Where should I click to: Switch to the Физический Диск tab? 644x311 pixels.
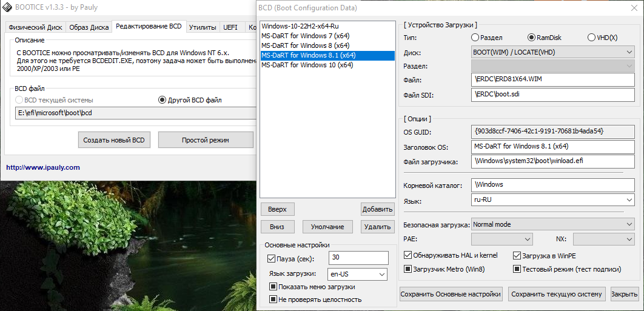click(35, 27)
